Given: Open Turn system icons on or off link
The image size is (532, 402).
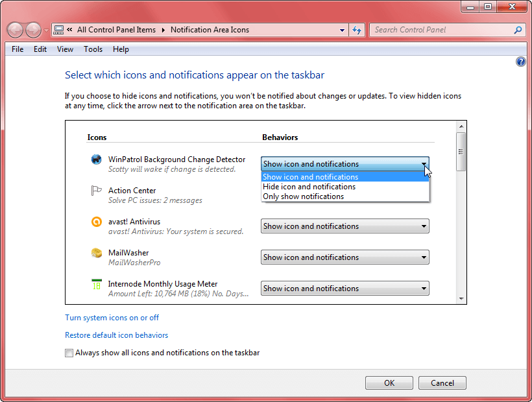Looking at the screenshot, I should [112, 318].
